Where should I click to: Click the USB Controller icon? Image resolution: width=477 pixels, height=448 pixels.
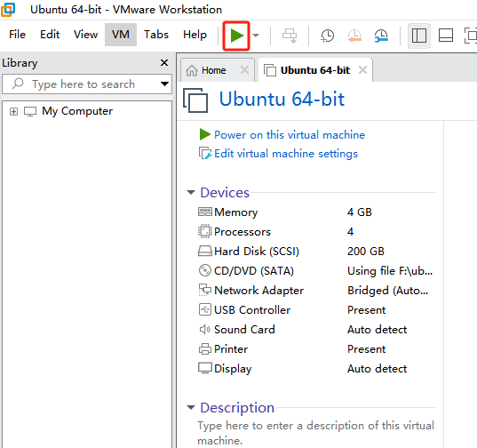point(204,309)
